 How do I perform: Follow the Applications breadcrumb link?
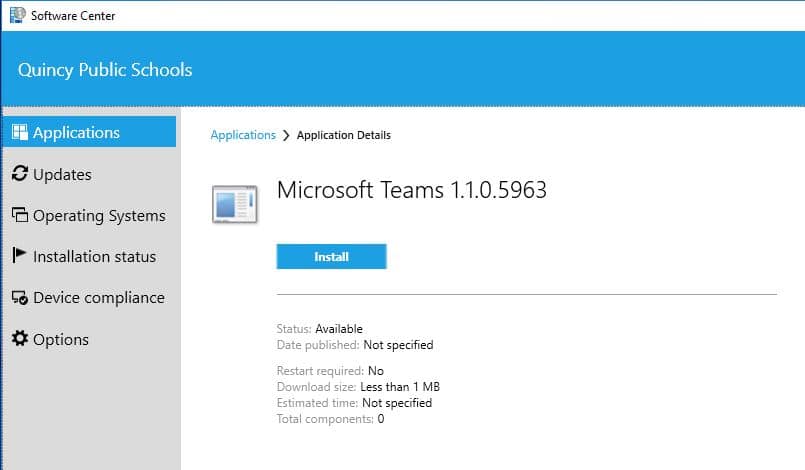tap(243, 135)
